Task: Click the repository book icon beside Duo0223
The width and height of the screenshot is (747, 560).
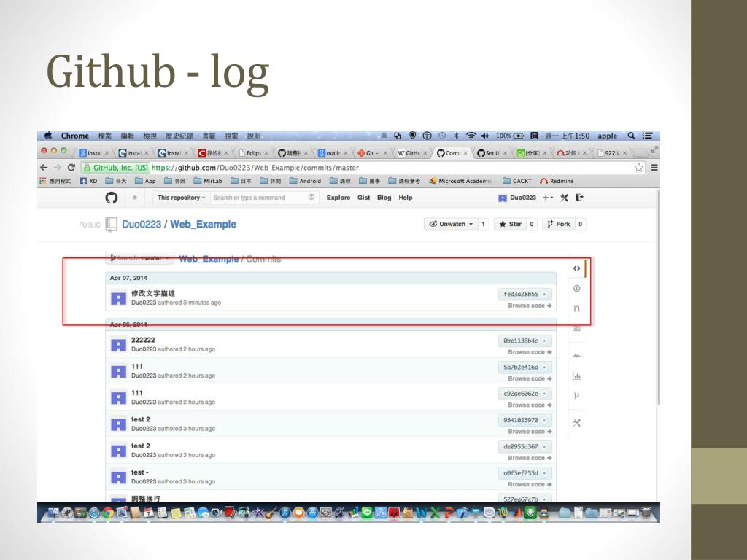Action: pos(111,225)
